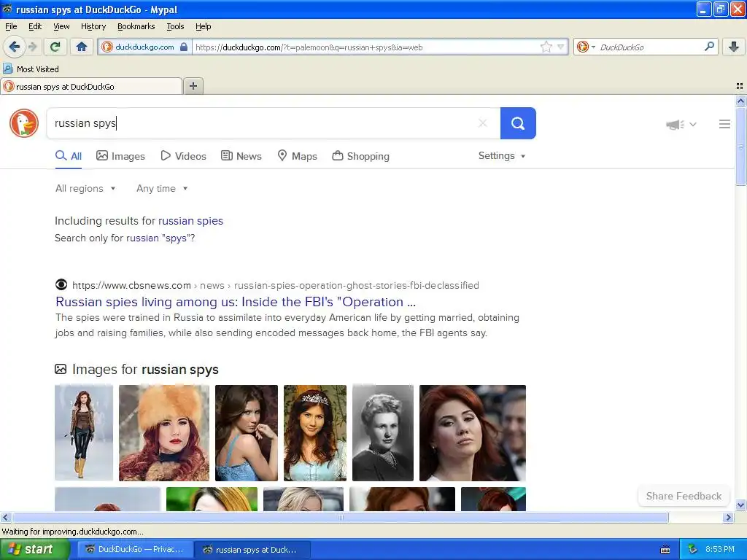Open the red-haired woman close-up thumbnail
Viewport: 747px width, 560px height.
click(473, 433)
